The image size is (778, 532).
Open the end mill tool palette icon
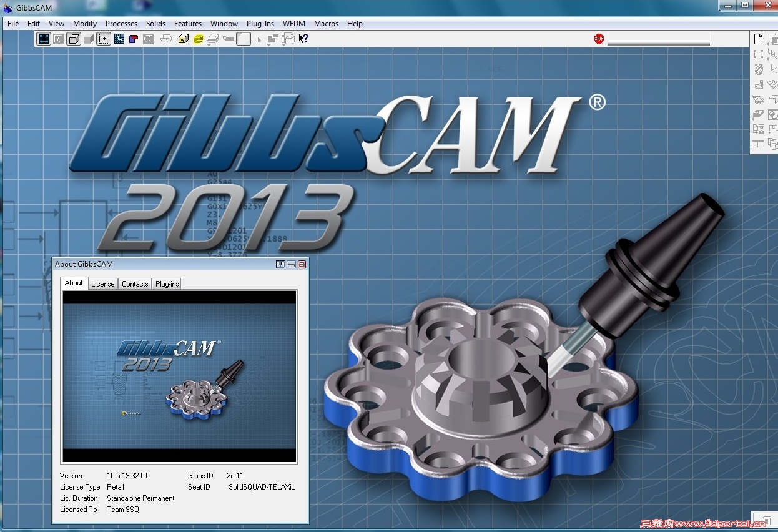click(x=758, y=69)
